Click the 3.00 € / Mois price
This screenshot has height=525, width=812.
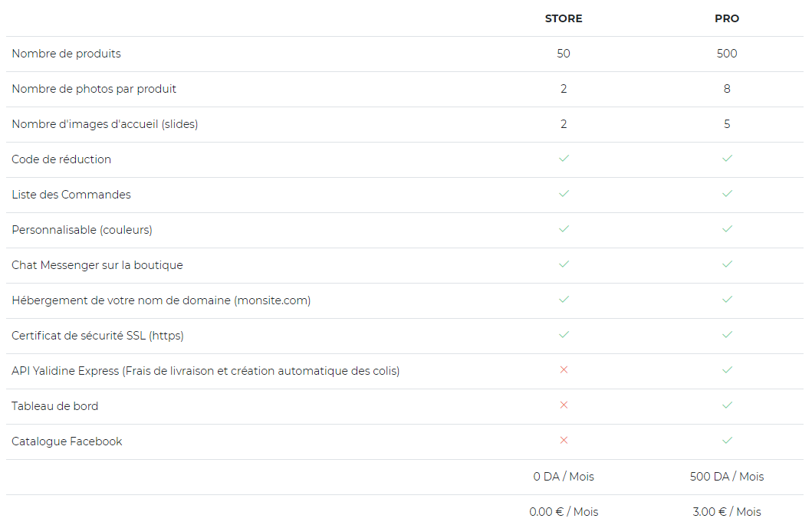point(727,512)
